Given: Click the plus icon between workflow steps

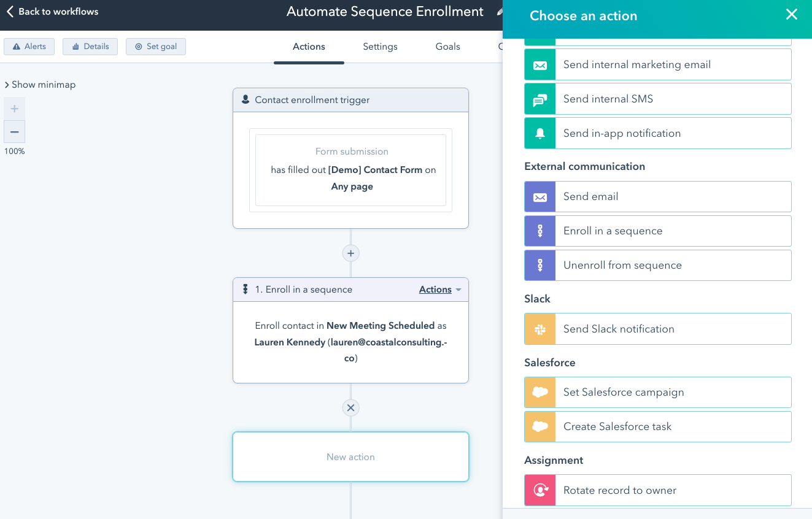Looking at the screenshot, I should click(x=350, y=253).
